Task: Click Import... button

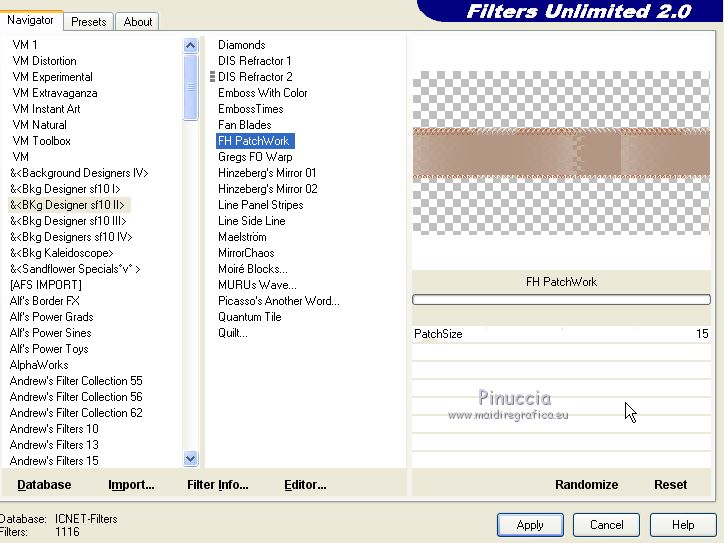Action: point(131,484)
